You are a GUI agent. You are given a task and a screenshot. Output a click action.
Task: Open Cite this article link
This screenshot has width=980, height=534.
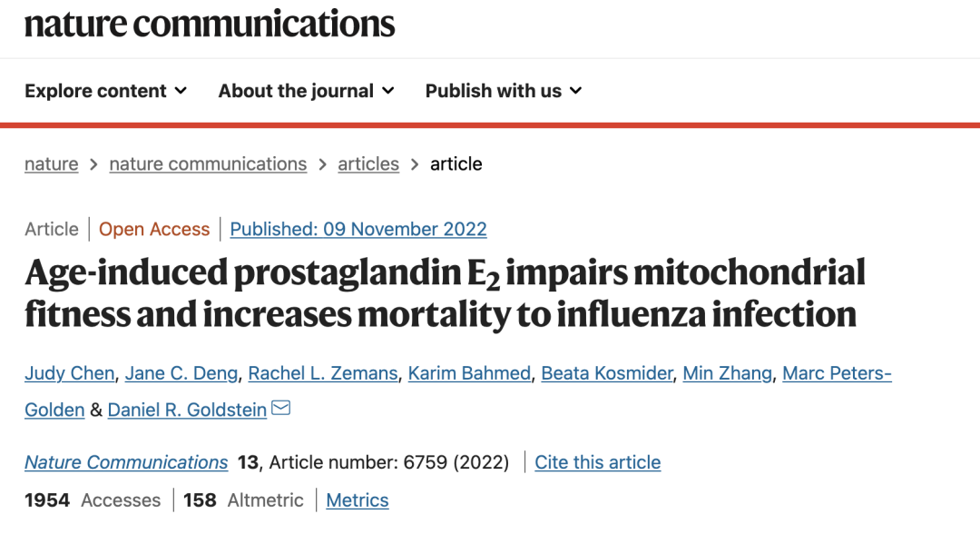click(x=597, y=462)
